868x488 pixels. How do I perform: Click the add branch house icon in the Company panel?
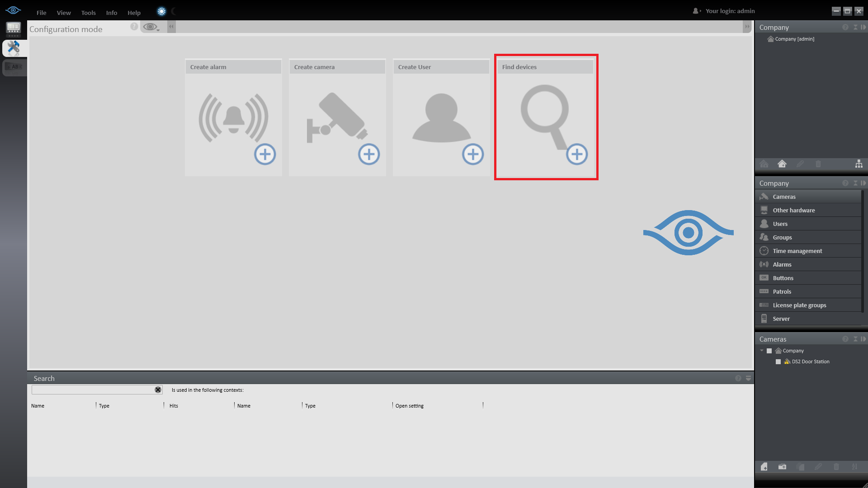pyautogui.click(x=782, y=164)
